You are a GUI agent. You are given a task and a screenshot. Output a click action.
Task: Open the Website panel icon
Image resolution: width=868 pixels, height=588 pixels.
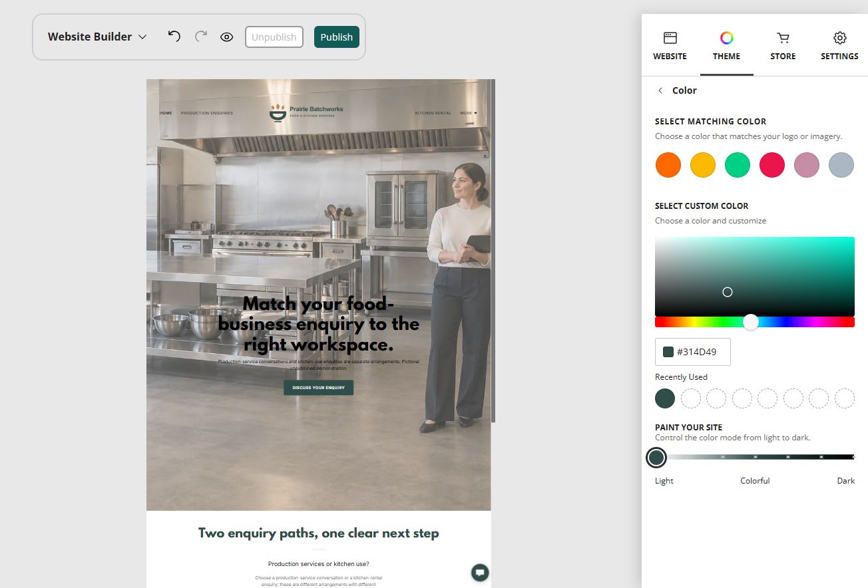click(x=670, y=38)
